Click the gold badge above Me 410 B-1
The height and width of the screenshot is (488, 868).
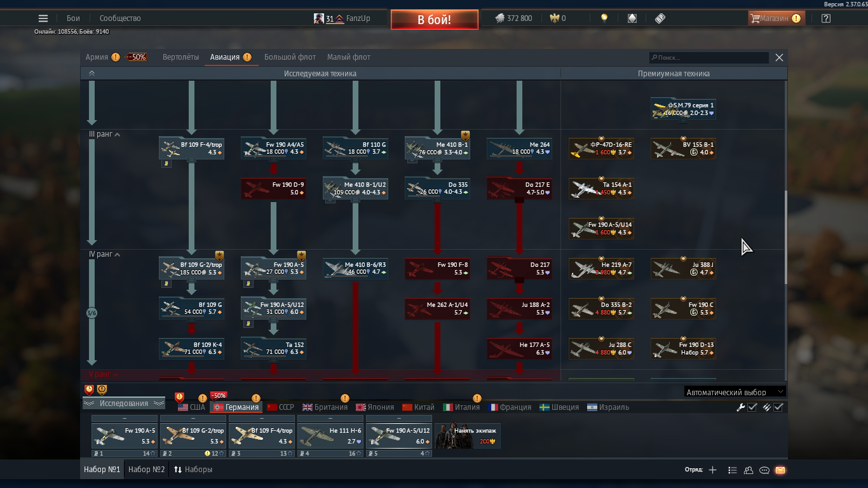(x=465, y=135)
